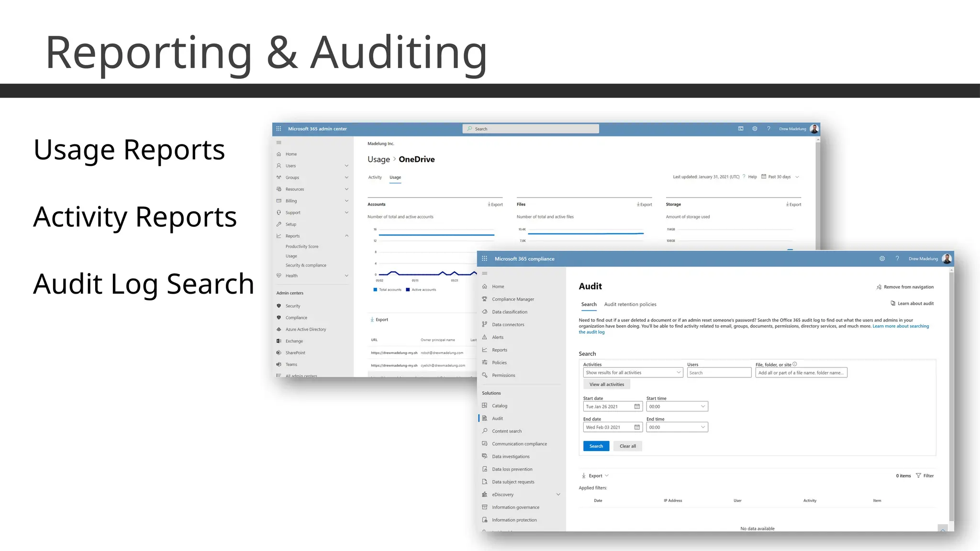Open Productivity Score under Reports
This screenshot has width=980, height=551.
tap(302, 247)
